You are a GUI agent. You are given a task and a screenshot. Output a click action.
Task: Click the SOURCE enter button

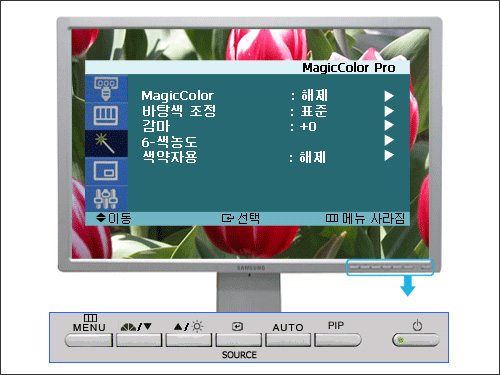(x=238, y=340)
